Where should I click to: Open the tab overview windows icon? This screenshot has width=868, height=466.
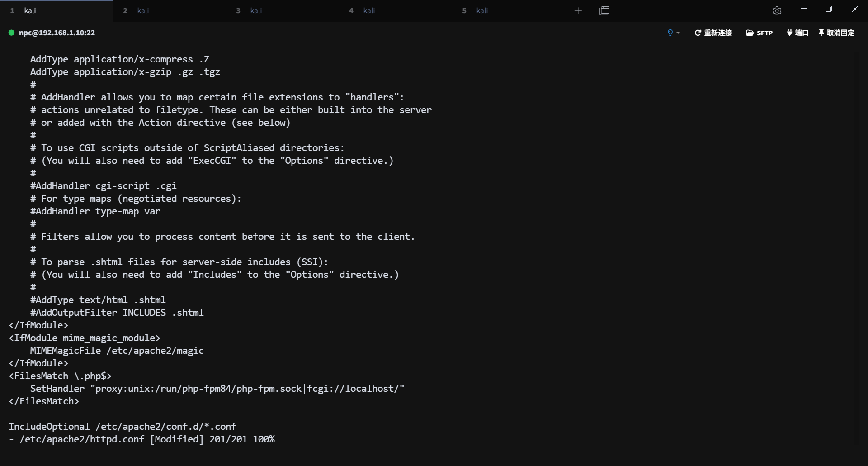tap(604, 11)
